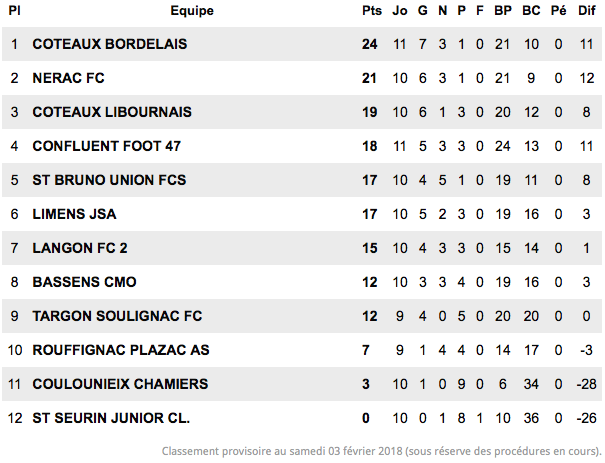This screenshot has height=463, width=605.
Task: Select LANGON FC 2 team name
Action: 80,248
